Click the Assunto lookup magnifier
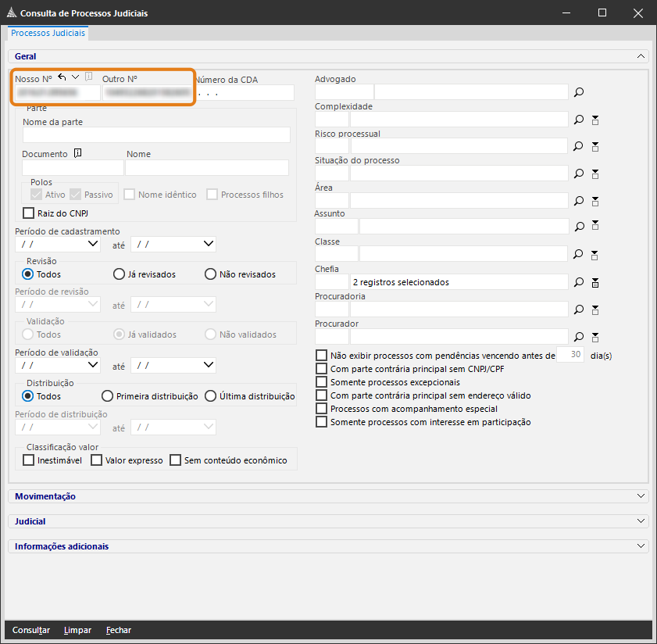The width and height of the screenshot is (657, 644). click(x=579, y=227)
